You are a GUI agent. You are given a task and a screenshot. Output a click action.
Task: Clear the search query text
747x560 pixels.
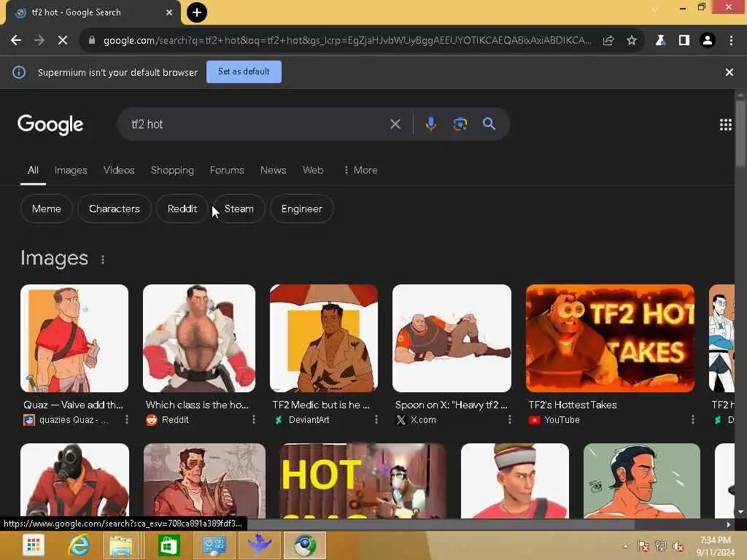(x=395, y=124)
